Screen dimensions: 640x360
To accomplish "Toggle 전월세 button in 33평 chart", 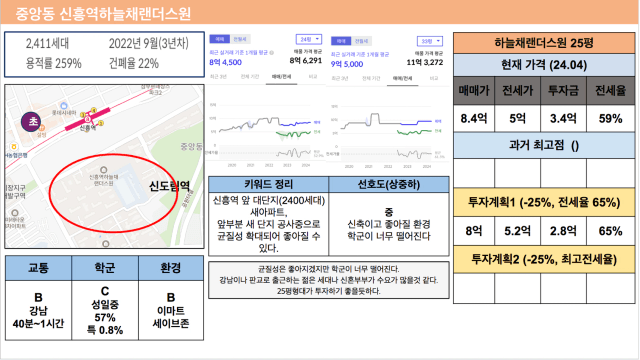I will pos(361,41).
